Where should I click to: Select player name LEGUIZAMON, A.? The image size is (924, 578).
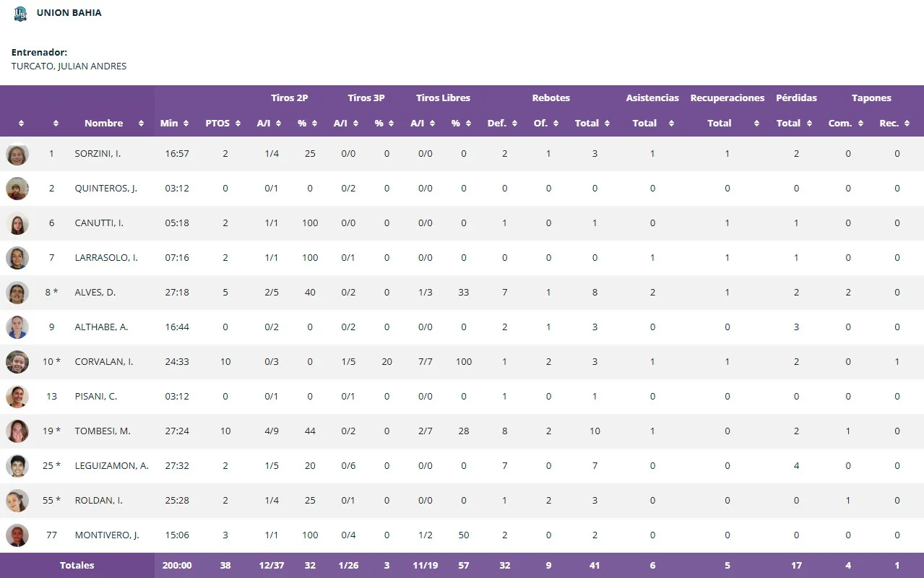pyautogui.click(x=112, y=466)
